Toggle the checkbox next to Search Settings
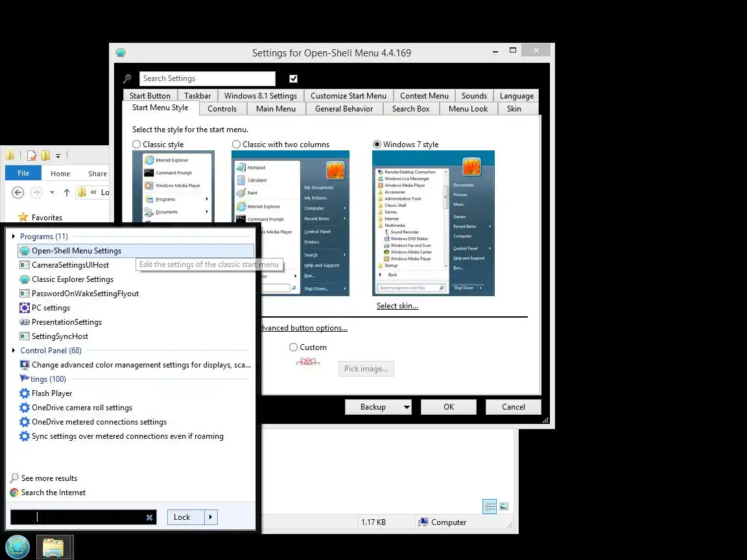747x560 pixels. click(x=294, y=78)
